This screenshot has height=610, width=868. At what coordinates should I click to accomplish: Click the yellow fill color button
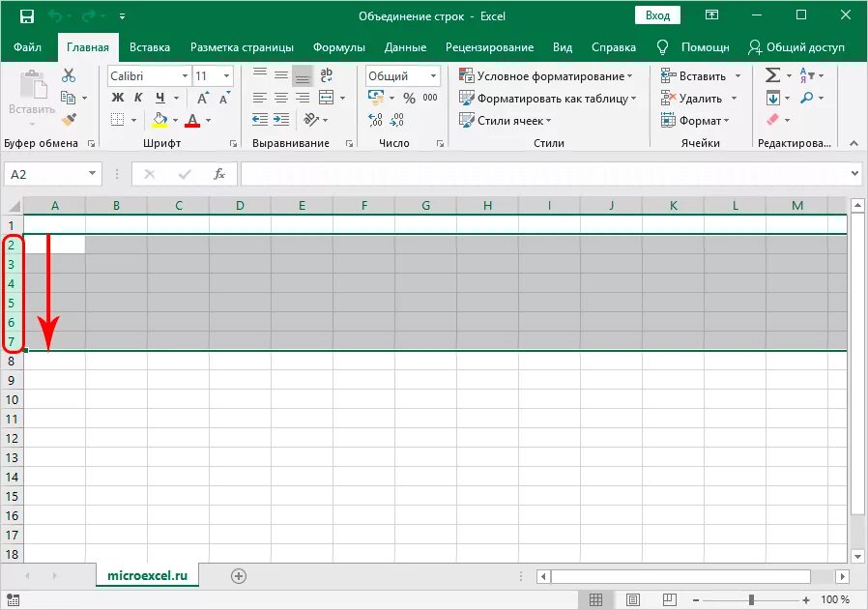click(x=159, y=120)
